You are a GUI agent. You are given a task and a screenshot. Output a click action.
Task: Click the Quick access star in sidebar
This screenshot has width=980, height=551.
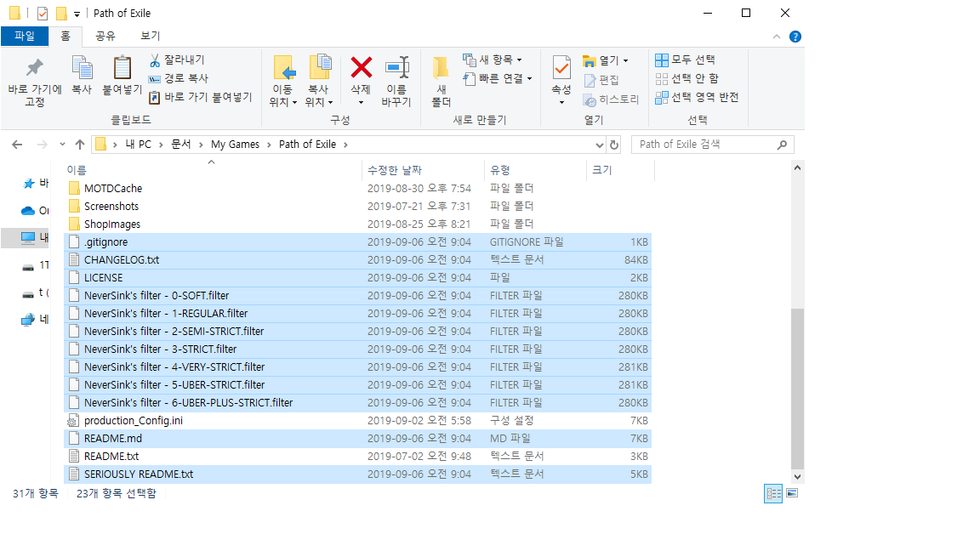pos(28,183)
